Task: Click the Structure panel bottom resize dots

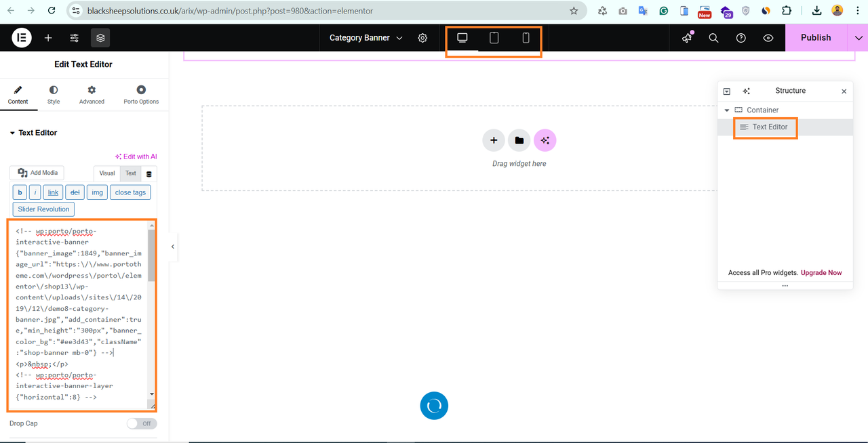Action: click(785, 286)
